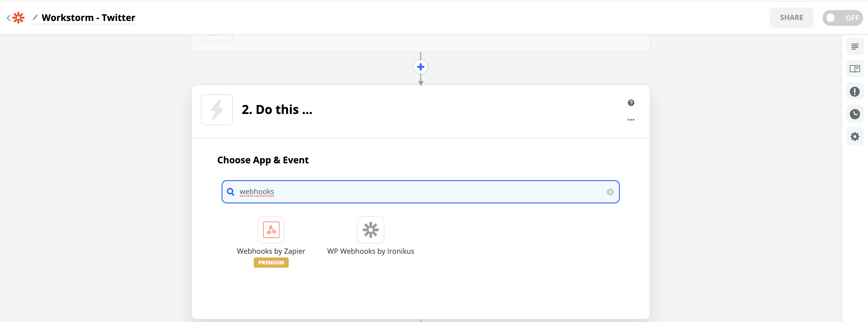Viewport: 868px width, 322px height.
Task: Click the Webhooks by Zapier label
Action: [x=271, y=251]
